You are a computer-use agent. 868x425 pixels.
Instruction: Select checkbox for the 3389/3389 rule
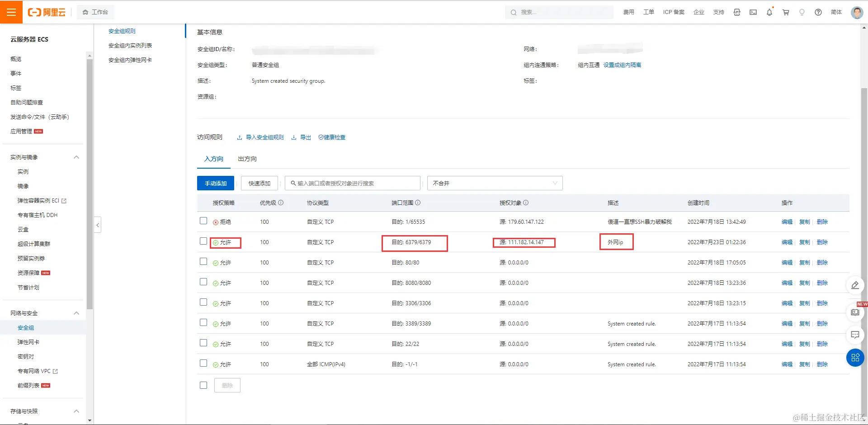click(203, 323)
